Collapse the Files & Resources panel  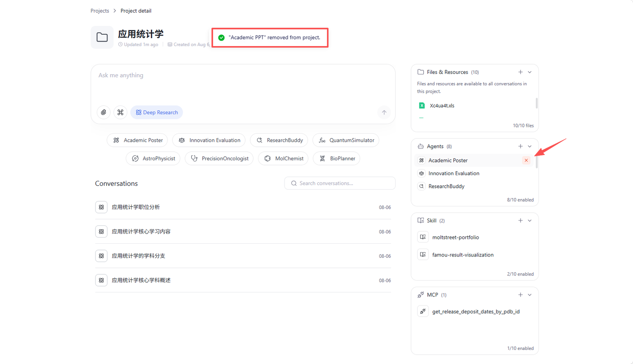point(530,72)
